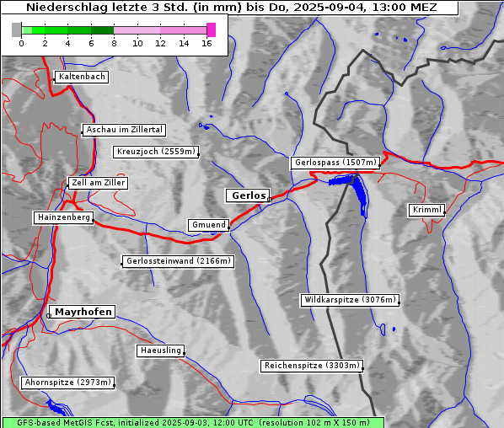Click the green MetGIS forecast info bar
The height and width of the screenshot is (428, 504).
click(x=193, y=423)
